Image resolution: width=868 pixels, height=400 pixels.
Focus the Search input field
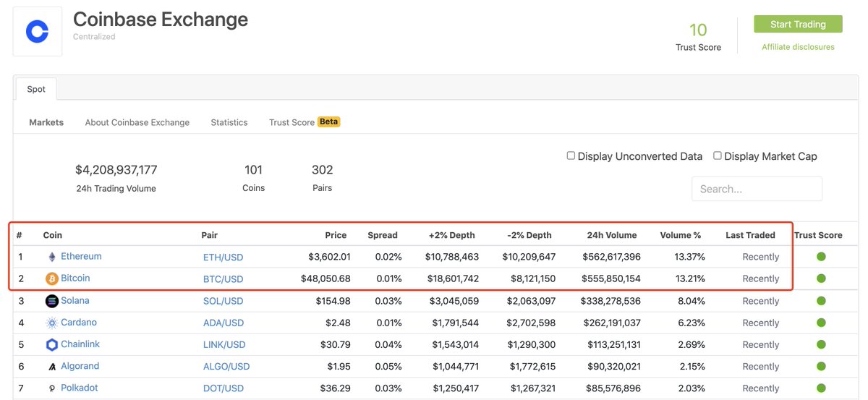tap(757, 189)
